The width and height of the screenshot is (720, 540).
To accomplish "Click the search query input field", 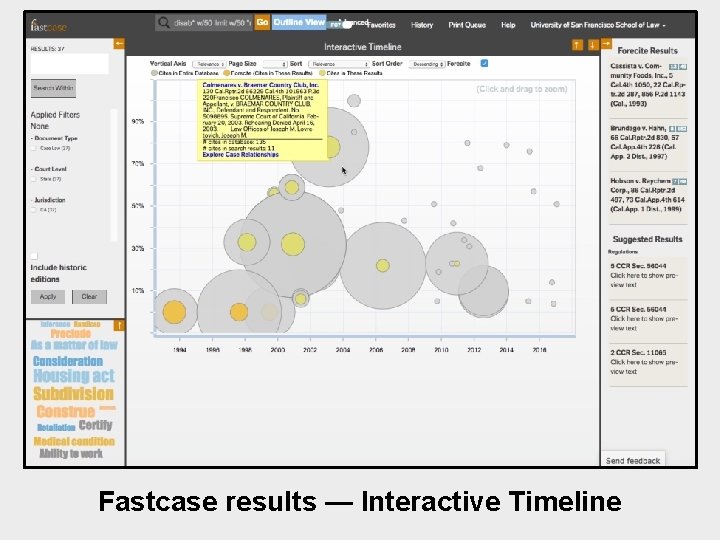I will point(212,22).
